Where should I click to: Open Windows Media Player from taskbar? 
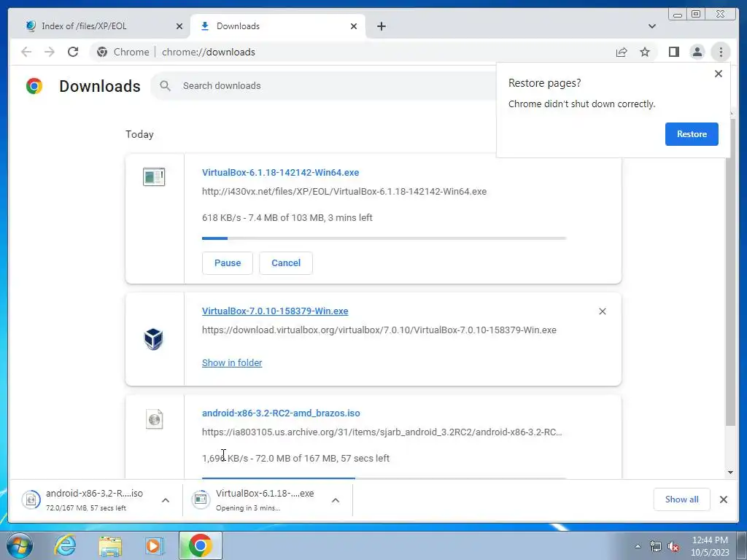click(x=154, y=545)
